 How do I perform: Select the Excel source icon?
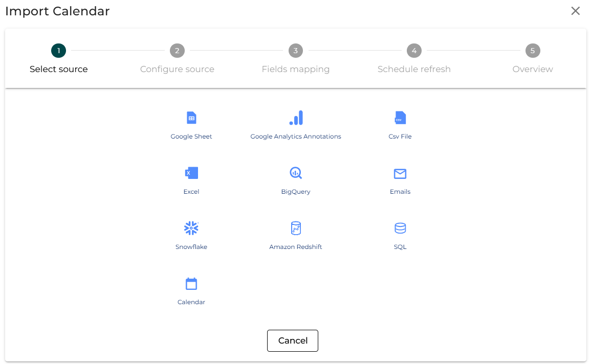click(191, 173)
